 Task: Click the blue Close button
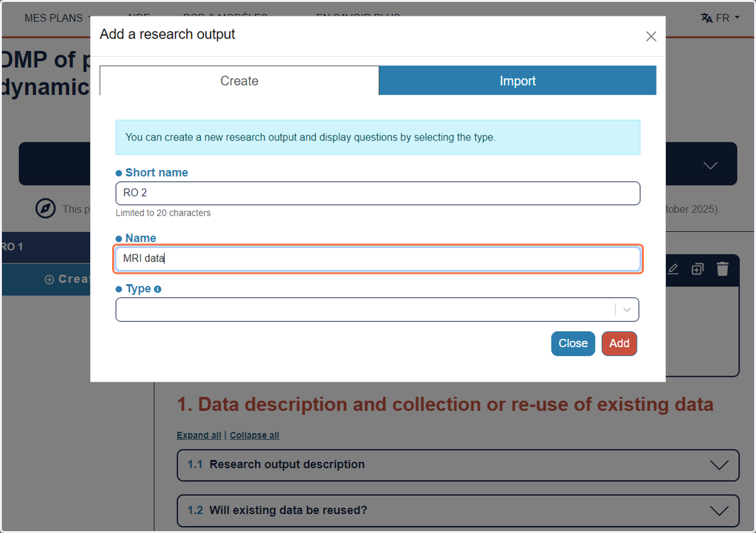(573, 343)
